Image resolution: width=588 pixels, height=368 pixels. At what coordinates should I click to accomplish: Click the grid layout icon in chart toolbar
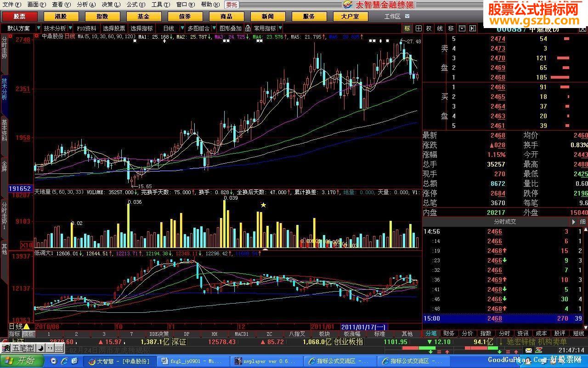[418, 28]
